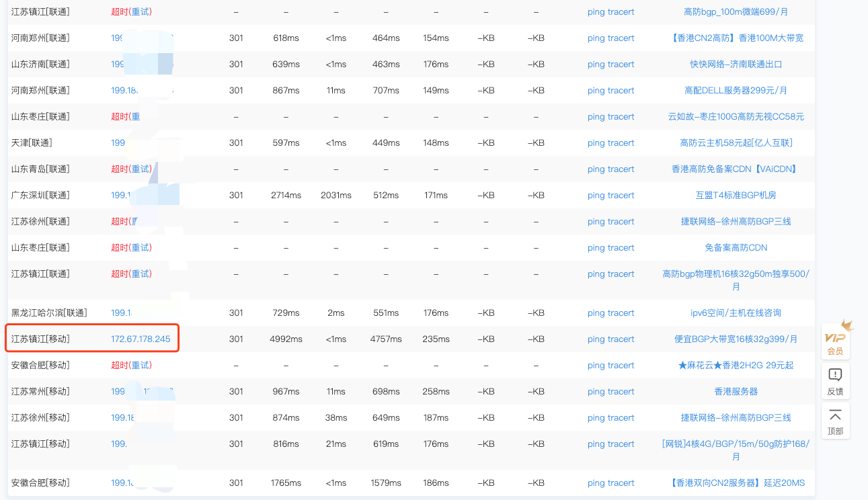This screenshot has height=500, width=868.
Task: Run tracert for 黑龙江哈尔滨[联通] node
Action: point(621,313)
